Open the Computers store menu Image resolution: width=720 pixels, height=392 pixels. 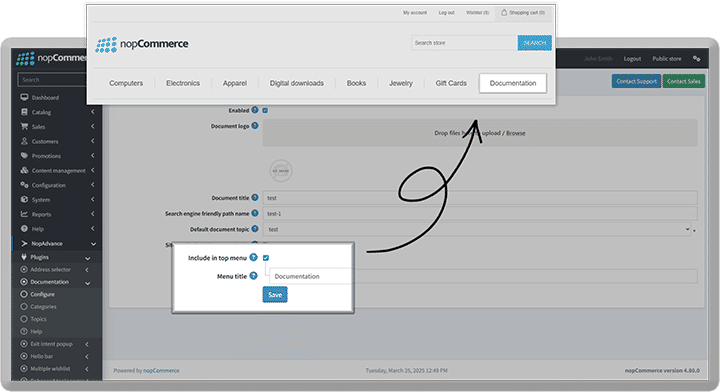click(126, 83)
